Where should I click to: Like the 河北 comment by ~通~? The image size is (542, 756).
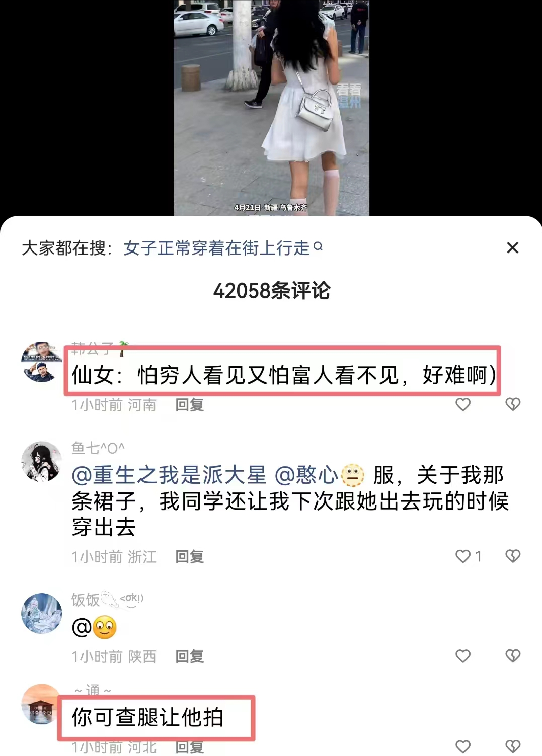click(463, 747)
